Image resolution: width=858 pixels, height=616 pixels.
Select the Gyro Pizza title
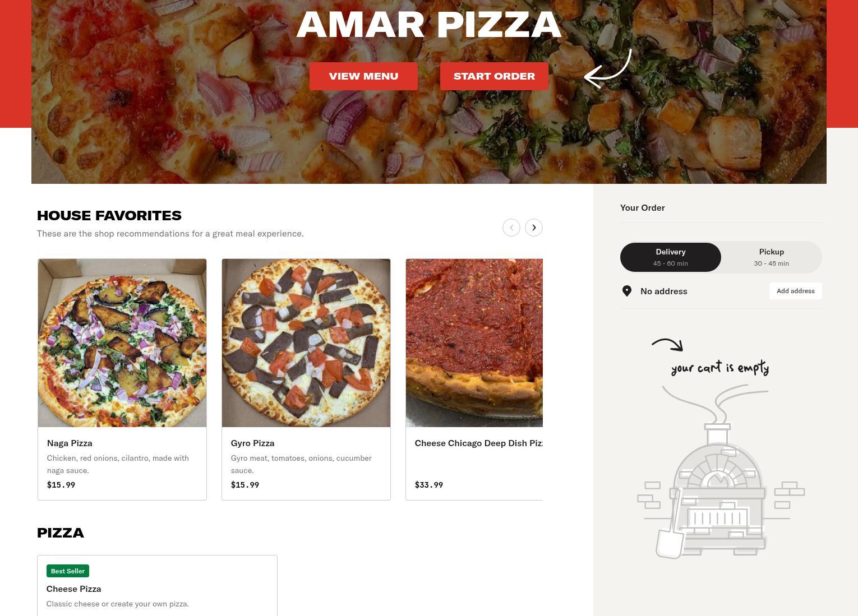(x=252, y=443)
